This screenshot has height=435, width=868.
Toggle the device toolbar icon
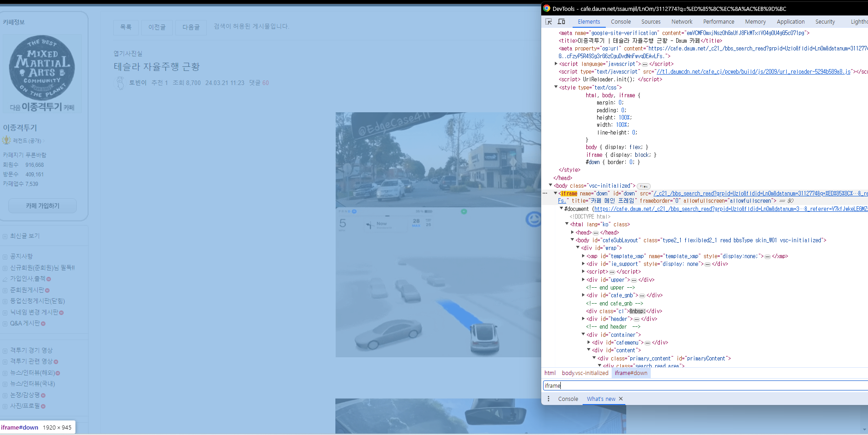click(561, 21)
